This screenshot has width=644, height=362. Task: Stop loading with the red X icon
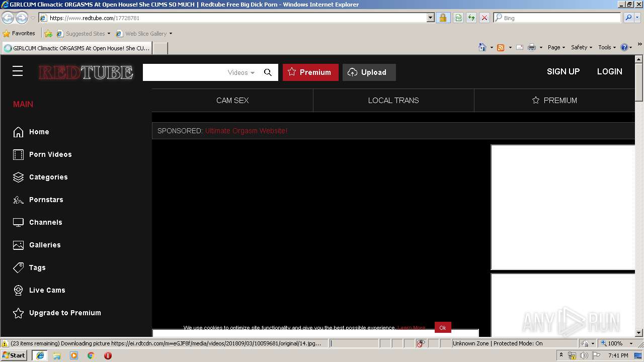click(x=484, y=18)
